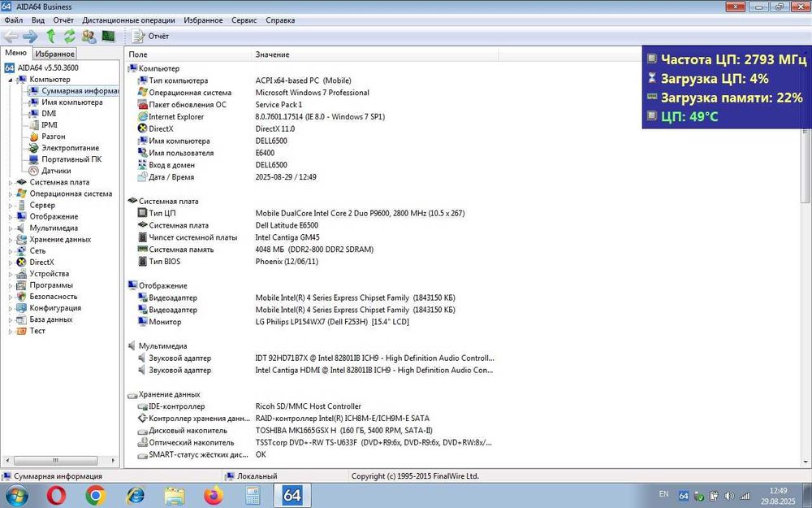Switch to the Меню sidebar tab

[x=16, y=53]
